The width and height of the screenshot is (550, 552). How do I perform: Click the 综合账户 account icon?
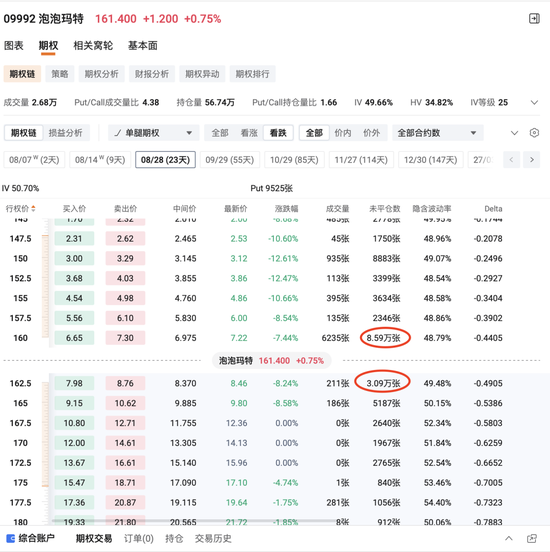11,538
